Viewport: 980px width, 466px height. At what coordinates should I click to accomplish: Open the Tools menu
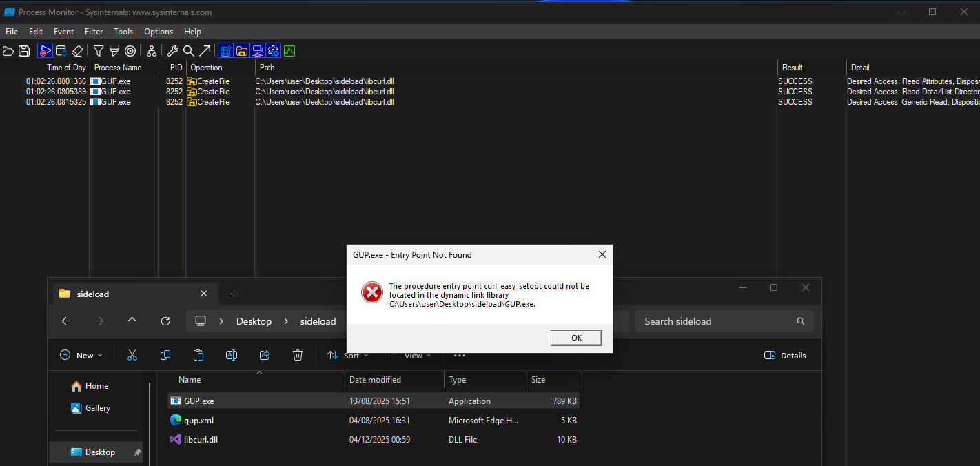[x=123, y=32]
